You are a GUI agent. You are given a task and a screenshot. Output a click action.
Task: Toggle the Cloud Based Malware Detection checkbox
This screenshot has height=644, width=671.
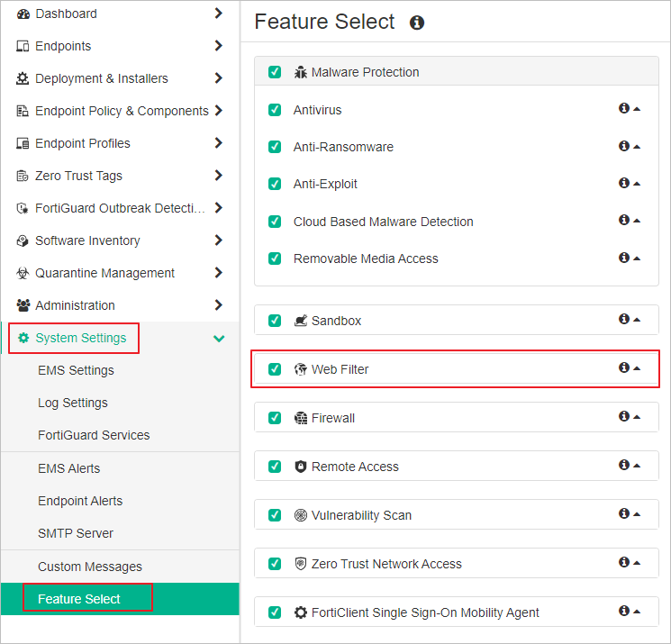(275, 222)
